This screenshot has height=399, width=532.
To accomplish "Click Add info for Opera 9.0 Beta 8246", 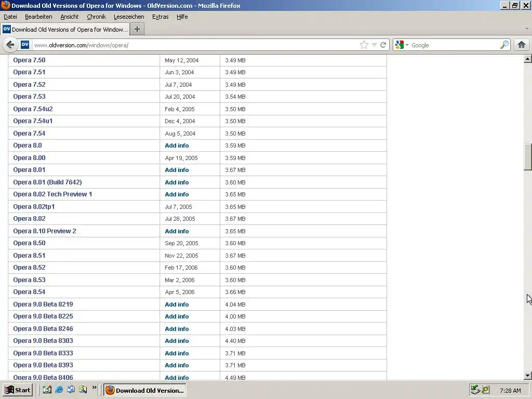I will (x=177, y=329).
